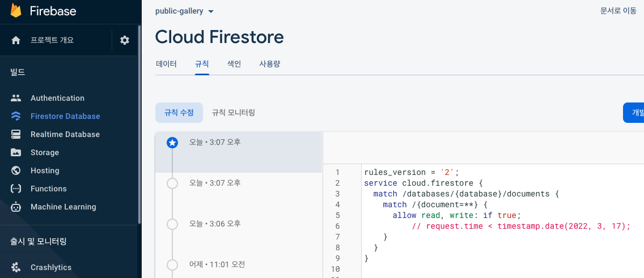Switch to the 규칙 tab
Viewport: 644px width, 278px height.
[202, 64]
